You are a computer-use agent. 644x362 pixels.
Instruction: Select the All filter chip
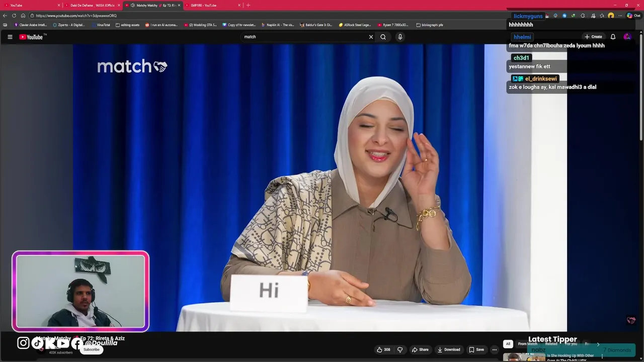point(508,344)
